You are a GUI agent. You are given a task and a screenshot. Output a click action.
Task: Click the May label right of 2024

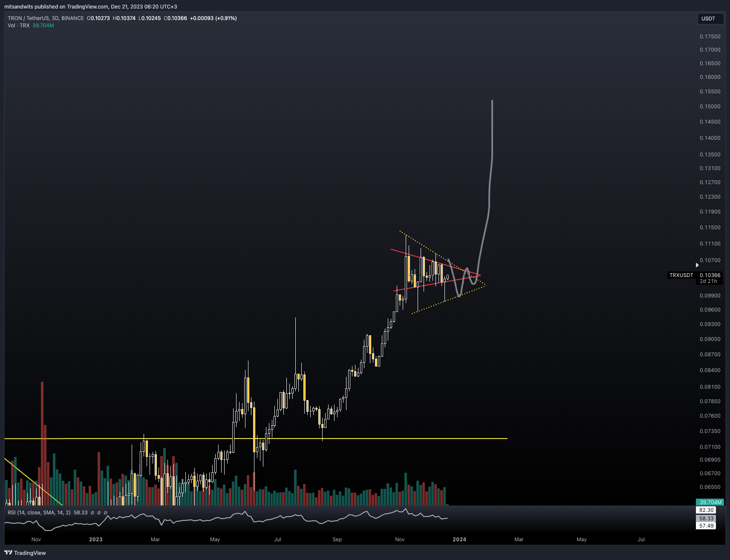[582, 540]
